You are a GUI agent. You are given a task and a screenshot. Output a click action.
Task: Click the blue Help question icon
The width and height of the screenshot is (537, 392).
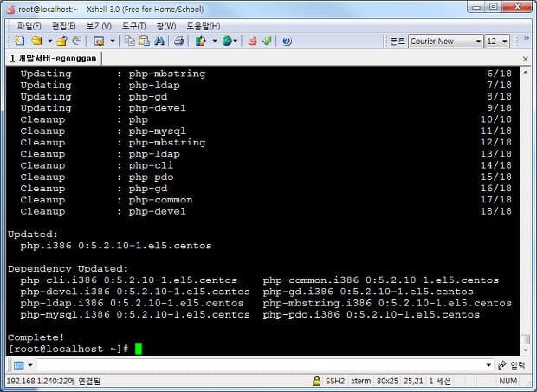pyautogui.click(x=287, y=41)
